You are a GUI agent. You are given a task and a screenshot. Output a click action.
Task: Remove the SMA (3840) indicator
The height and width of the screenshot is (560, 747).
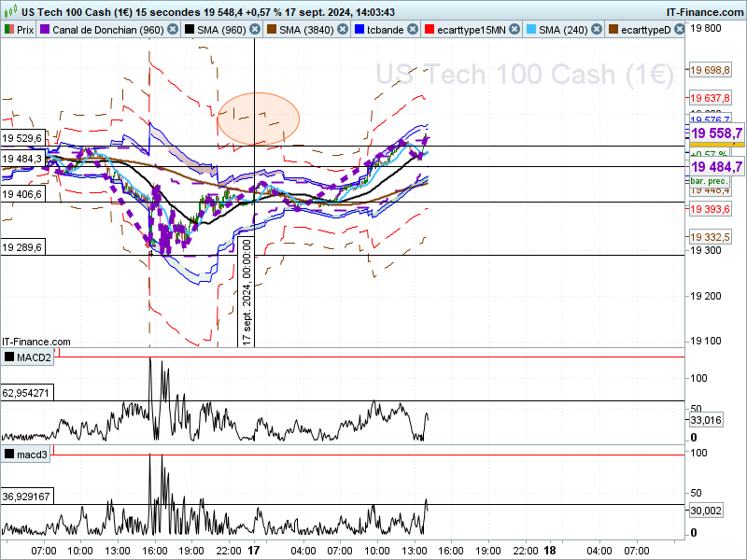[x=343, y=30]
